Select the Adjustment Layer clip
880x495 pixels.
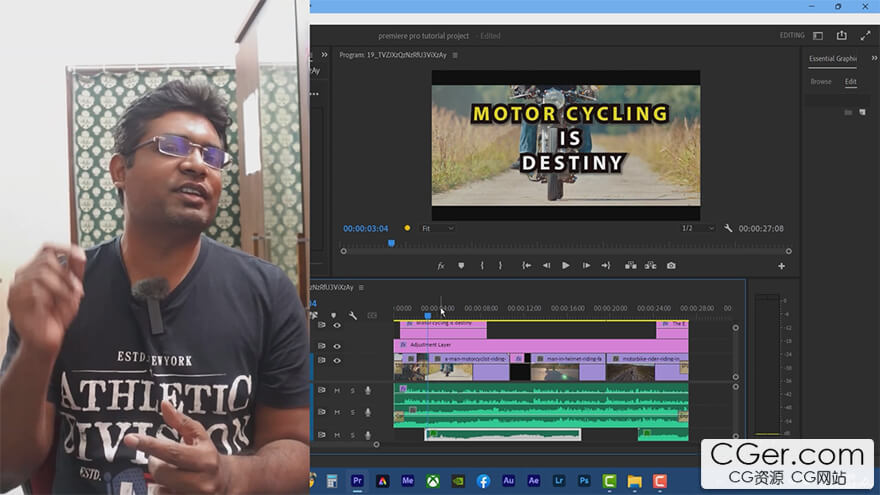pos(542,345)
